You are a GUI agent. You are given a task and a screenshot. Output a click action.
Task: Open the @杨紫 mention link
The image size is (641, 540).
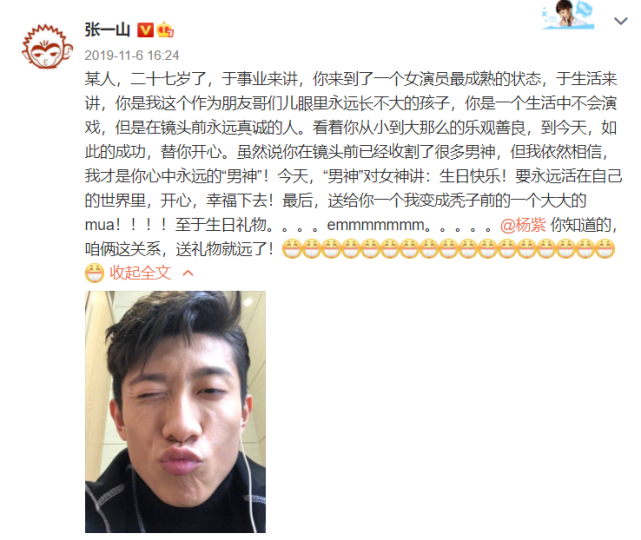click(523, 225)
